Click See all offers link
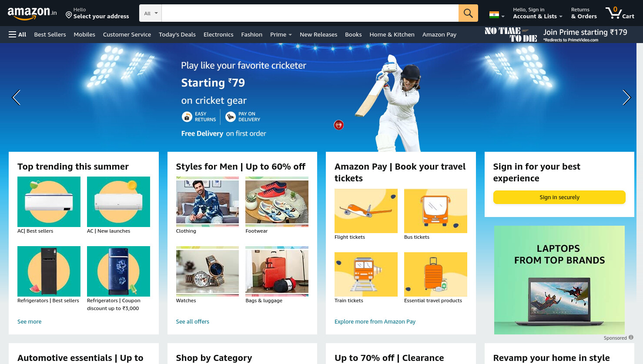This screenshot has width=643, height=364. coord(193,321)
